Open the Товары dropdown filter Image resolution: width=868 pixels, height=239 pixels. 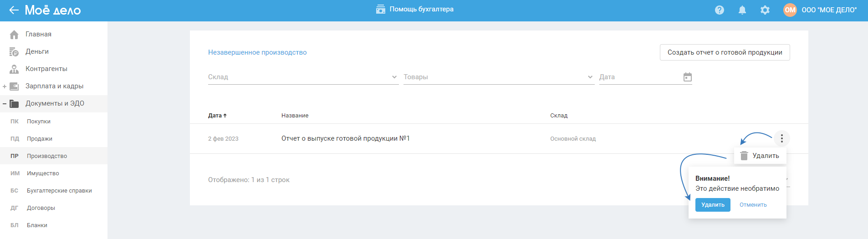pyautogui.click(x=498, y=77)
